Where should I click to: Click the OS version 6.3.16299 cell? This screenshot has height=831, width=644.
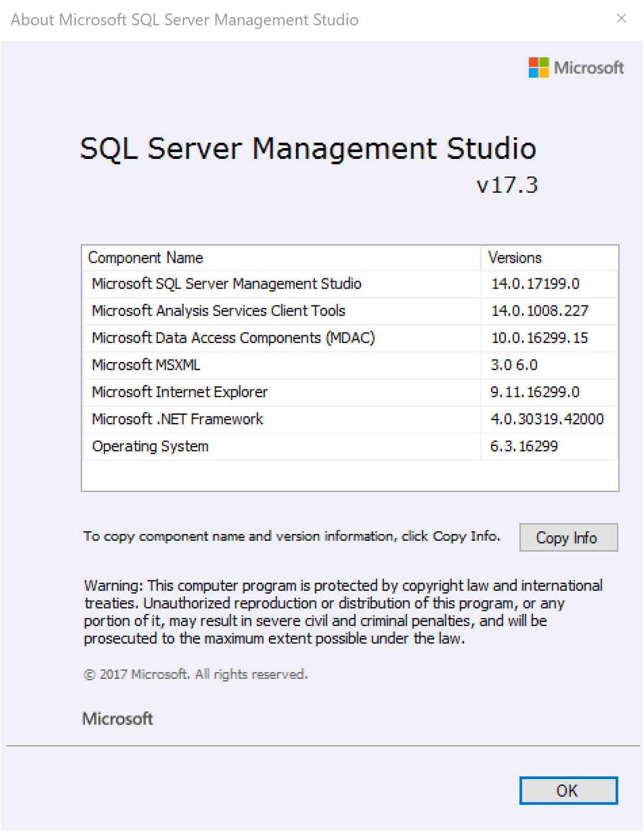click(524, 446)
